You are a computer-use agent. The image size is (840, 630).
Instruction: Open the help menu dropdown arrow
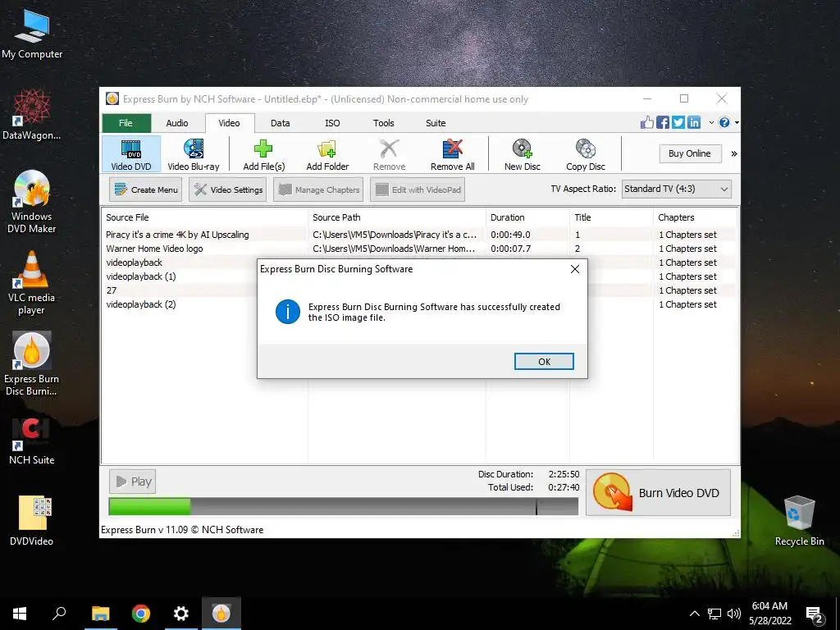[x=737, y=123]
